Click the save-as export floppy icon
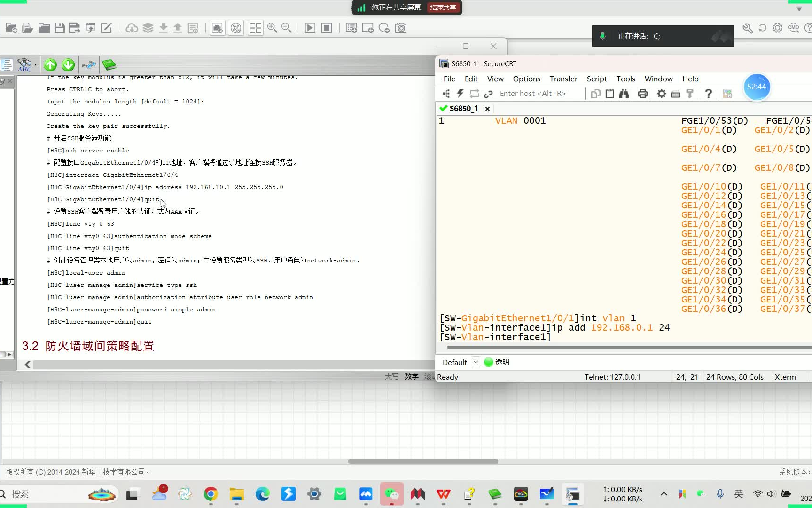The image size is (812, 508). pos(74,28)
